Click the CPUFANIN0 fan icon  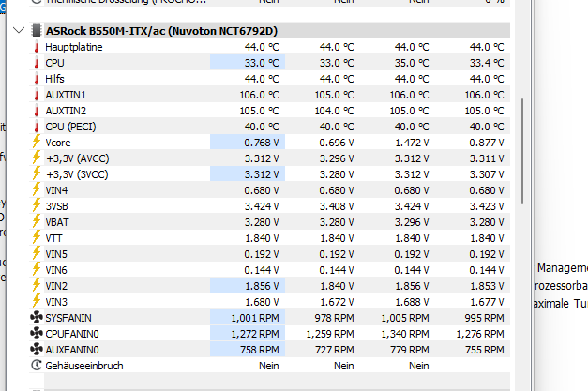[x=37, y=333]
